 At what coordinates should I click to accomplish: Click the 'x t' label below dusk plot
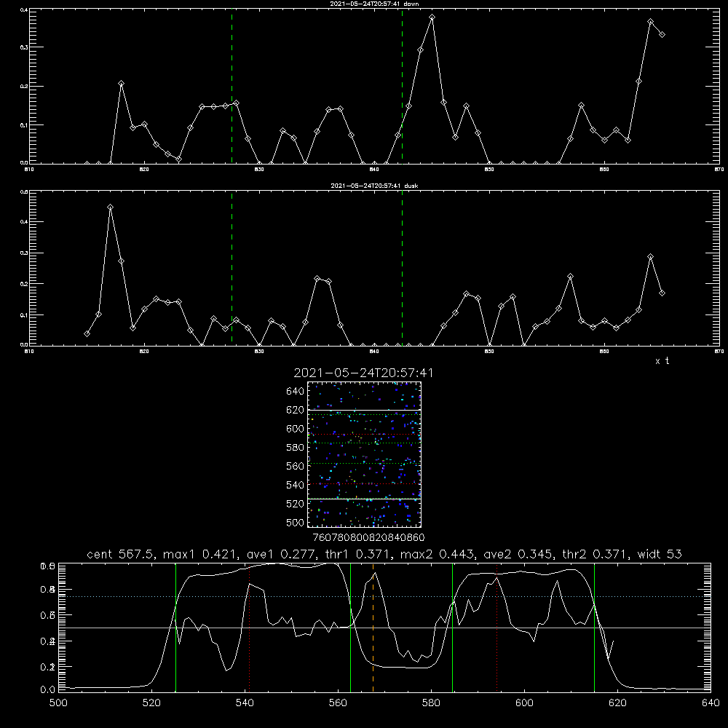[662, 361]
